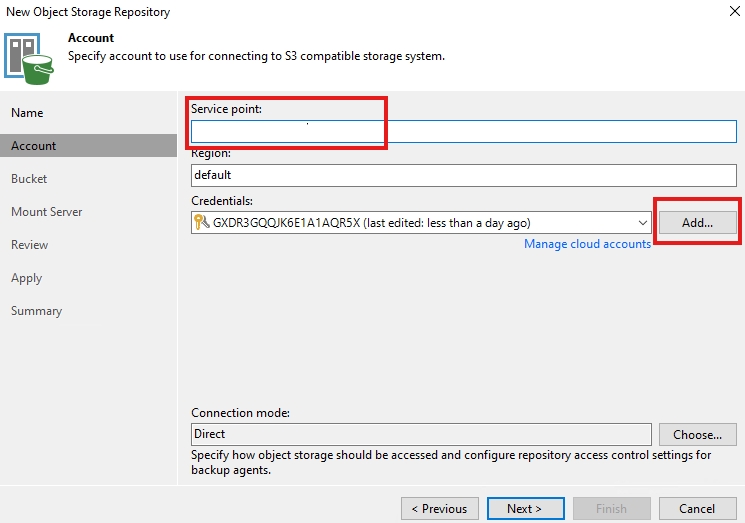
Task: Cancel the repository wizard
Action: point(697,508)
